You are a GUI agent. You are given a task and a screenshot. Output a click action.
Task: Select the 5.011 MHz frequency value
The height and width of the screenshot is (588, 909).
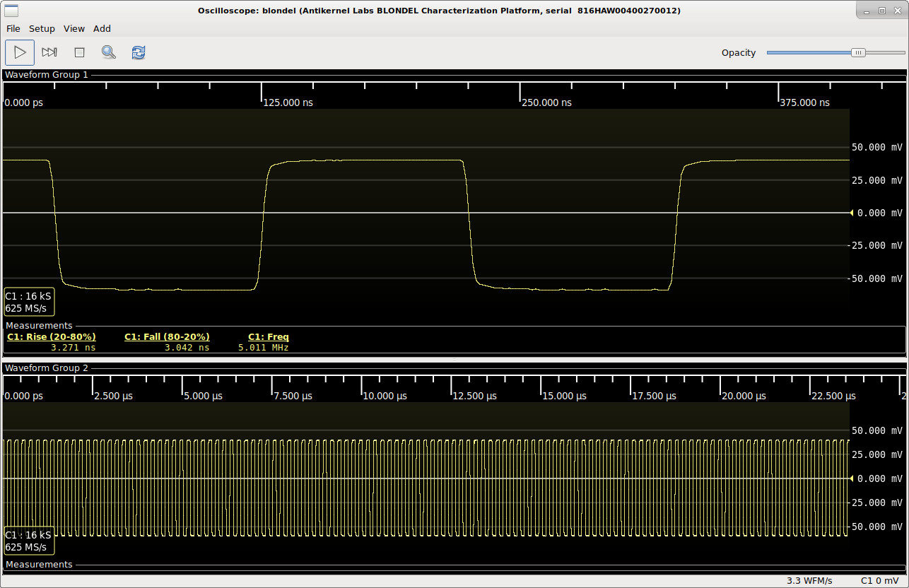pyautogui.click(x=264, y=348)
